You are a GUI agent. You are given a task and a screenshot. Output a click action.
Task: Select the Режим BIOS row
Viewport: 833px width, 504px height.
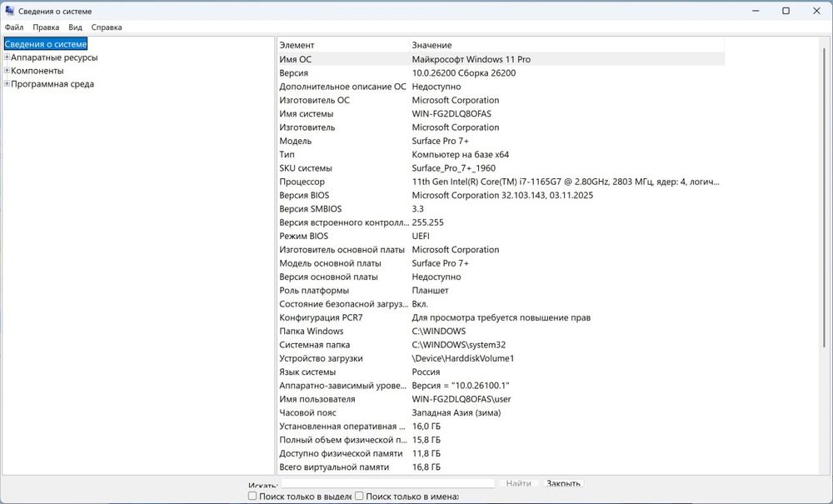(x=501, y=237)
